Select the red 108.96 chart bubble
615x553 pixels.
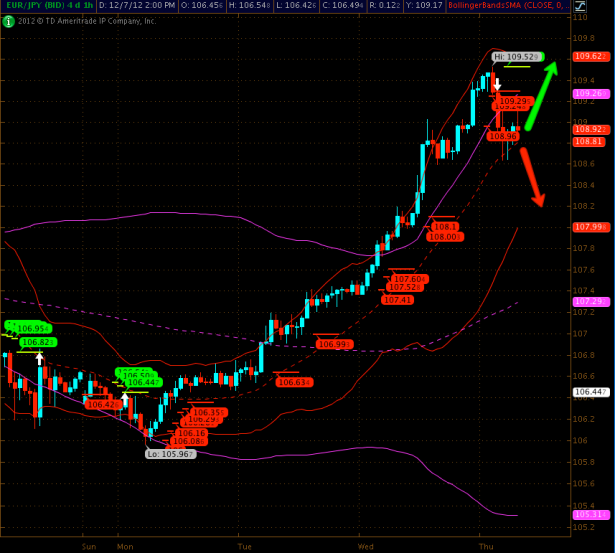tap(503, 136)
